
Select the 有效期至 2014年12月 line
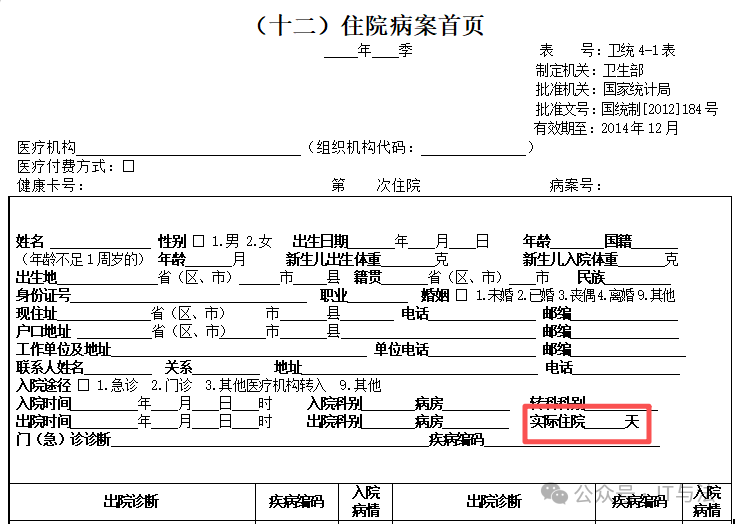(606, 127)
